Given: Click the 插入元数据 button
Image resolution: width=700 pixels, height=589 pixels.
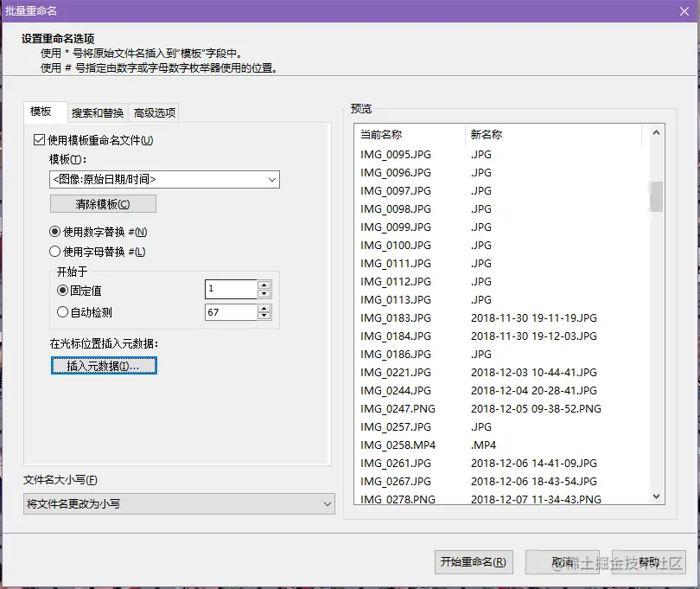Looking at the screenshot, I should click(104, 366).
